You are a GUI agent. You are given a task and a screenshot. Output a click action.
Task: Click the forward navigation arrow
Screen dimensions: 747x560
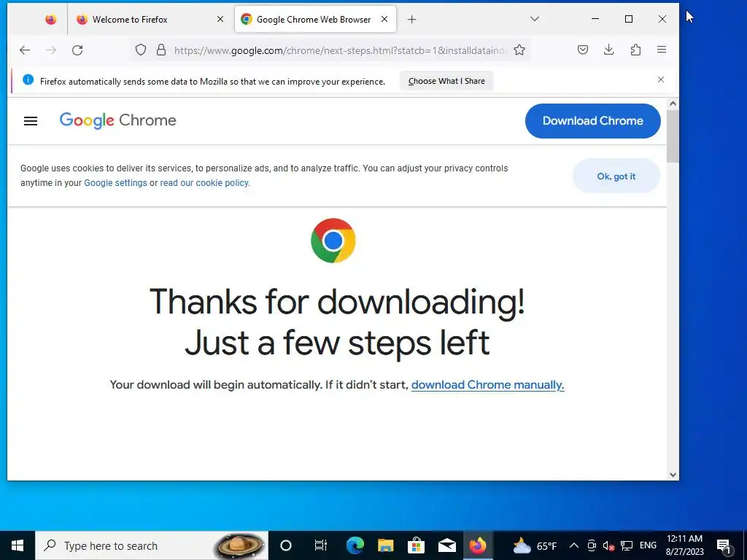point(51,50)
